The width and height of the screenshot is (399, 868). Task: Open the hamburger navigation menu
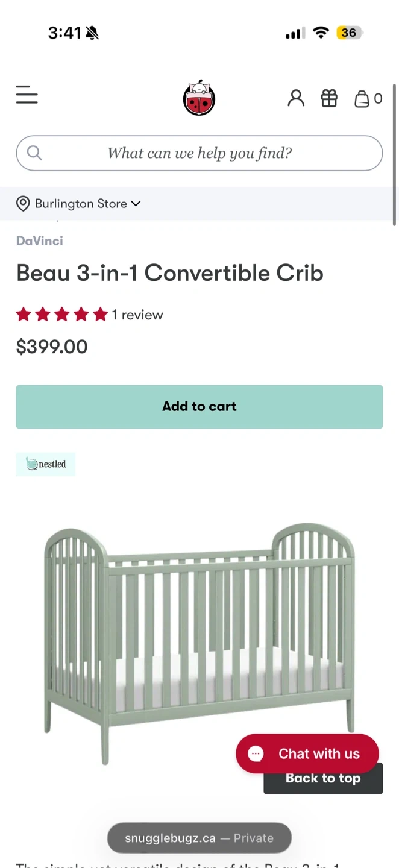point(27,95)
